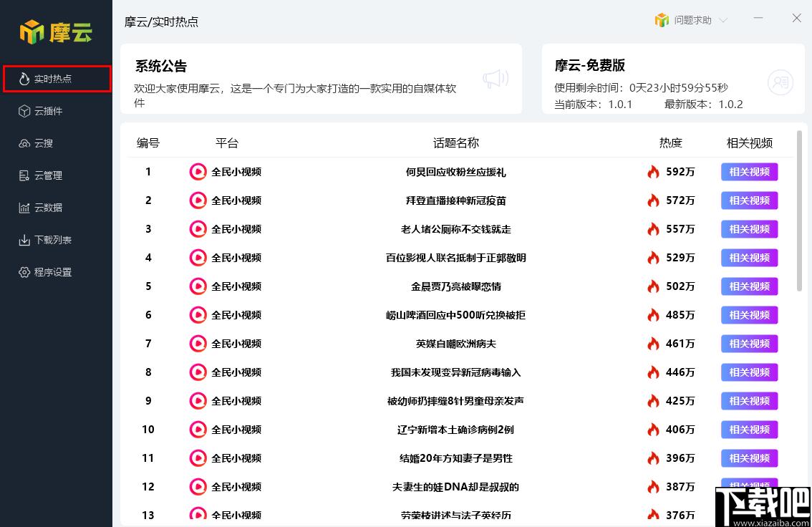Click the flame icon beside 485万
The image size is (812, 527).
coord(654,314)
